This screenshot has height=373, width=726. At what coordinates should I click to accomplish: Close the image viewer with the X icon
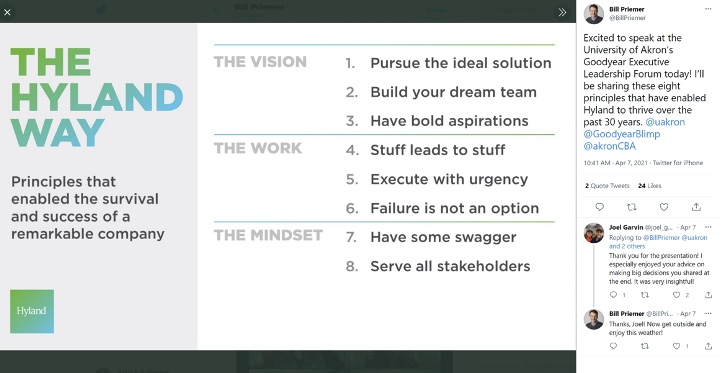7,12
